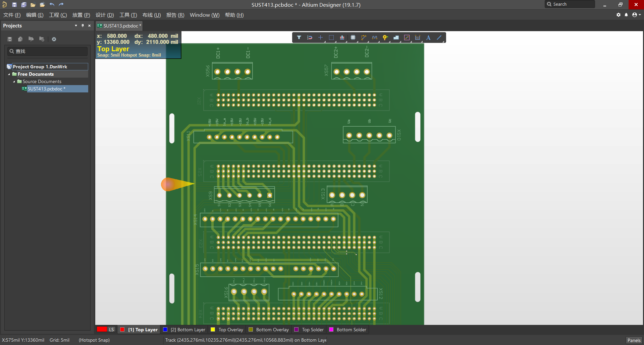Click the interactive length tuning icon
Image resolution: width=644 pixels, height=345 pixels.
[375, 38]
